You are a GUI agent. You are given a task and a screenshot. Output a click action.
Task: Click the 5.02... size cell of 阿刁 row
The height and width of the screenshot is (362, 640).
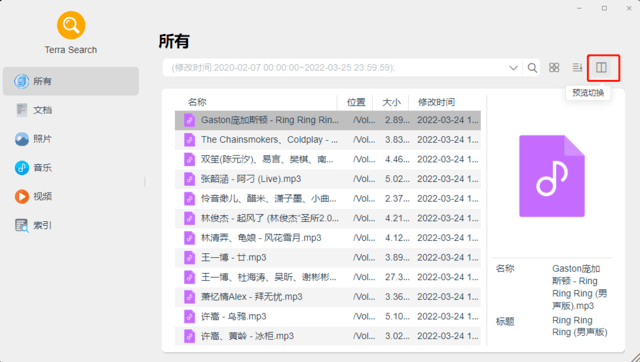click(x=397, y=179)
